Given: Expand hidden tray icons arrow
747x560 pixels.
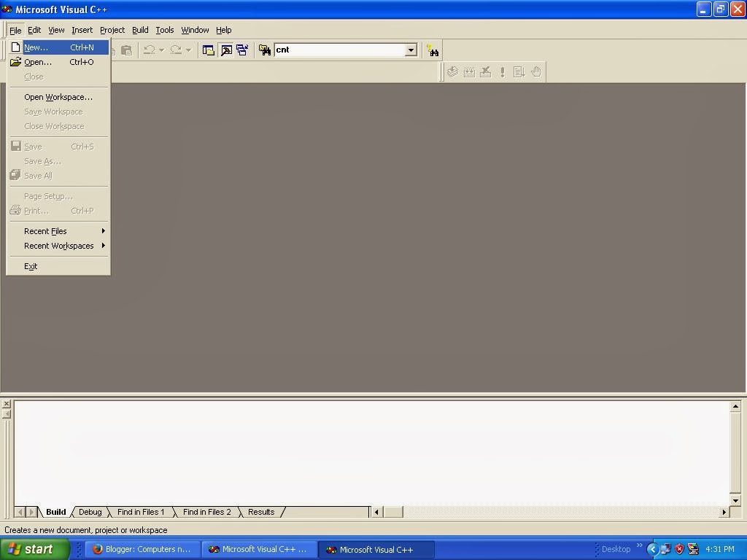Looking at the screenshot, I should (x=652, y=550).
